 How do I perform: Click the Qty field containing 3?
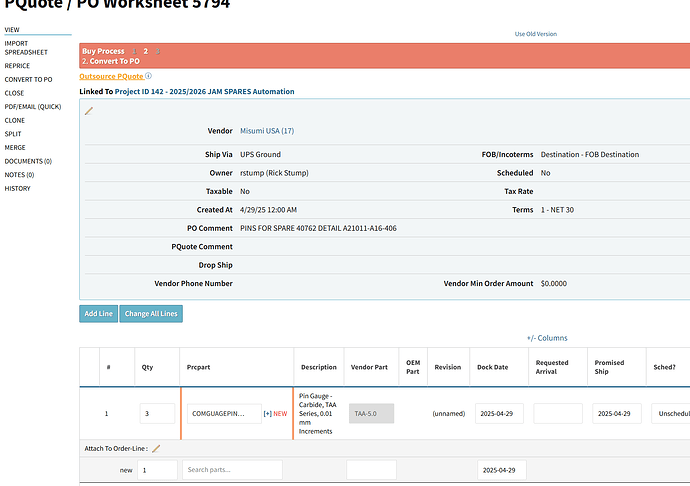pos(157,414)
